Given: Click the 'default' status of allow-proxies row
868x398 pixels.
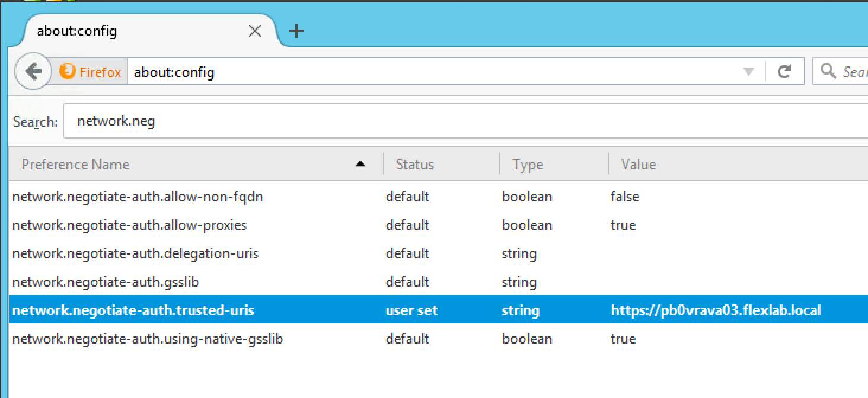Looking at the screenshot, I should point(407,225).
